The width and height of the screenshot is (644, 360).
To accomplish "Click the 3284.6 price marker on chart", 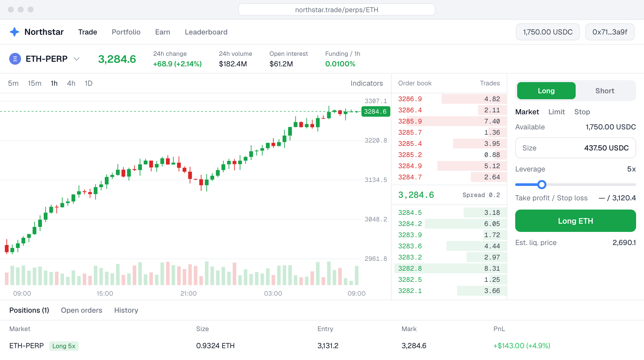I will (x=375, y=111).
